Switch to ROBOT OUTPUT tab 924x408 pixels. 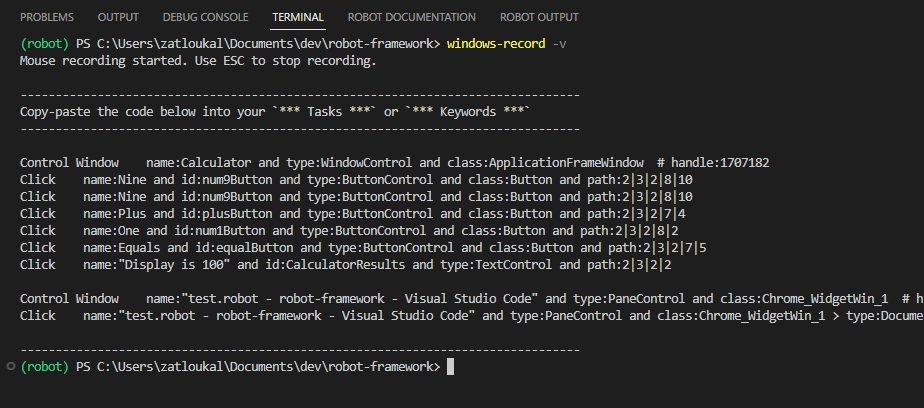539,18
